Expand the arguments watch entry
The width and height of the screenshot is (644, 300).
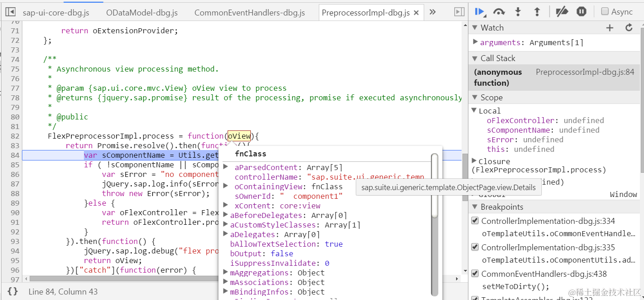pyautogui.click(x=475, y=42)
